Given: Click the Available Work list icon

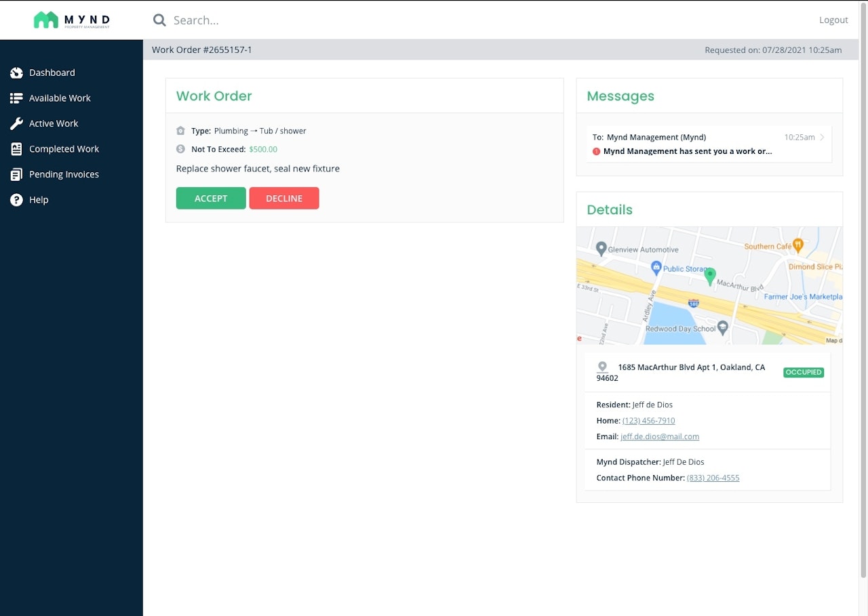Looking at the screenshot, I should pyautogui.click(x=16, y=98).
